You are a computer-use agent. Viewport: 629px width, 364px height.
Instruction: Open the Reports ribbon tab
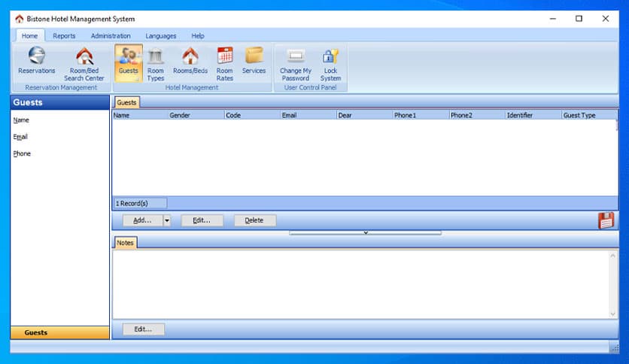[64, 35]
